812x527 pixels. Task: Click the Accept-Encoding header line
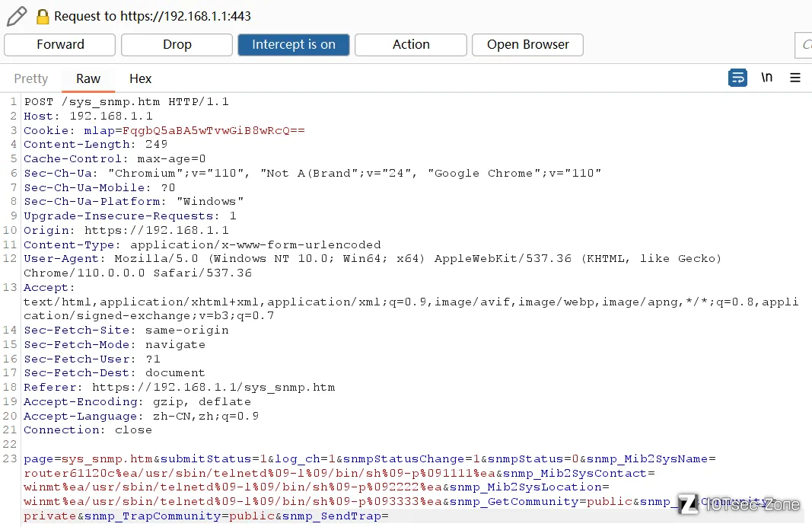137,402
